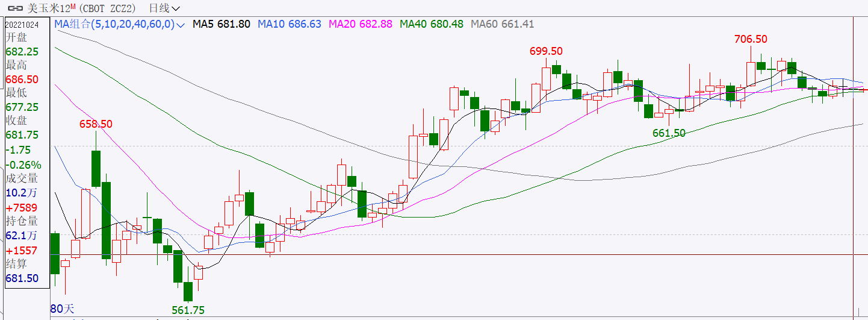This screenshot has width=868, height=320.
Task: Click the 561.75 lowest price label
Action: click(188, 310)
